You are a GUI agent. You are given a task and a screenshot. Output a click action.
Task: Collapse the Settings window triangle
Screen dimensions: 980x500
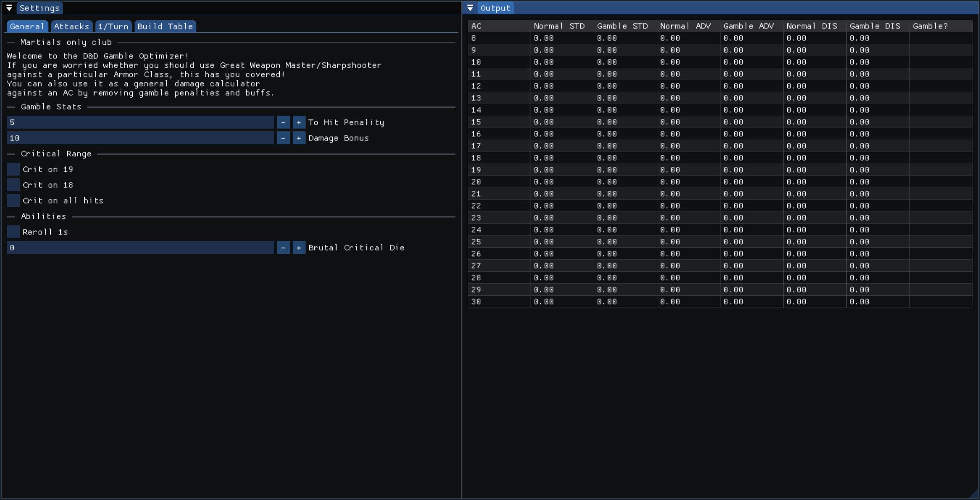9,8
